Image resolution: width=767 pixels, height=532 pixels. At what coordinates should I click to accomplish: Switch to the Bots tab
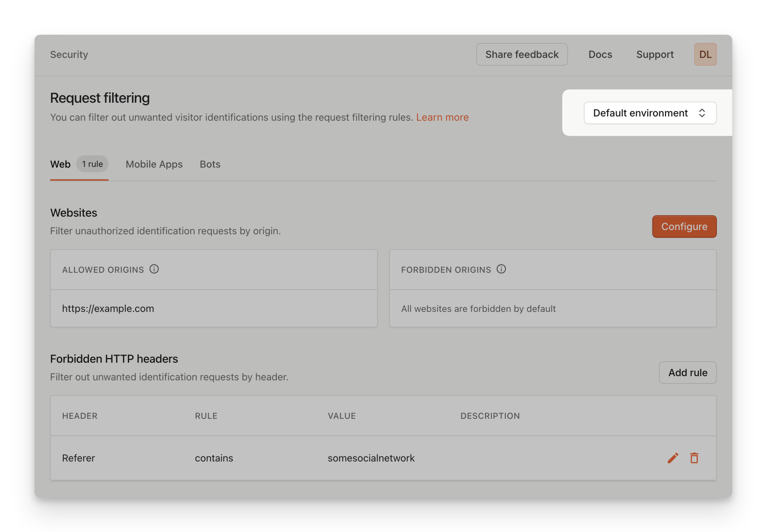[210, 164]
